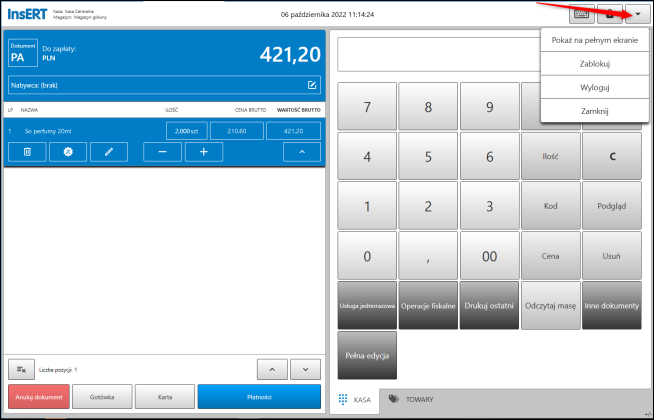
Task: Increase item quantity with plus
Action: [x=204, y=152]
